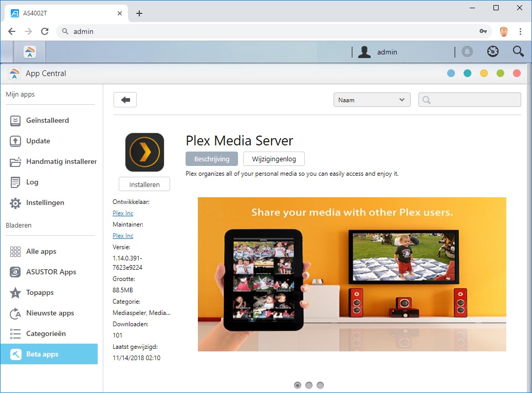Click the Handmatig installeren folder icon
The image size is (532, 393).
(x=15, y=162)
